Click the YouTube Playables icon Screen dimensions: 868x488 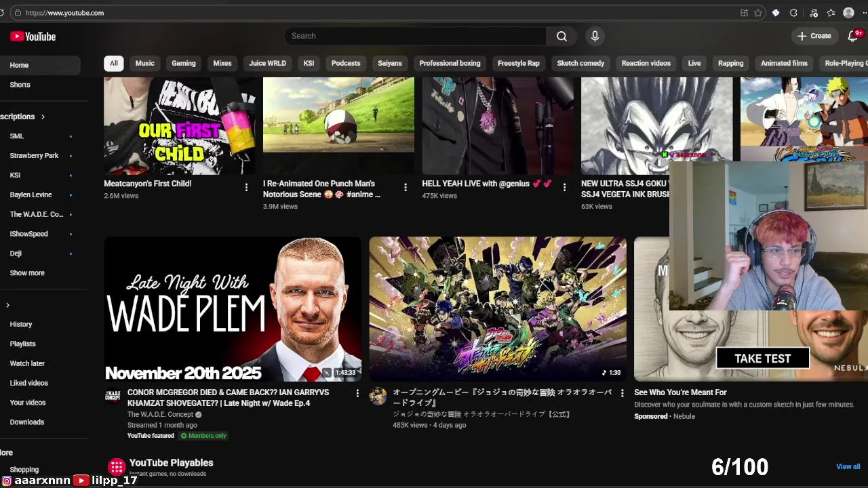[117, 466]
